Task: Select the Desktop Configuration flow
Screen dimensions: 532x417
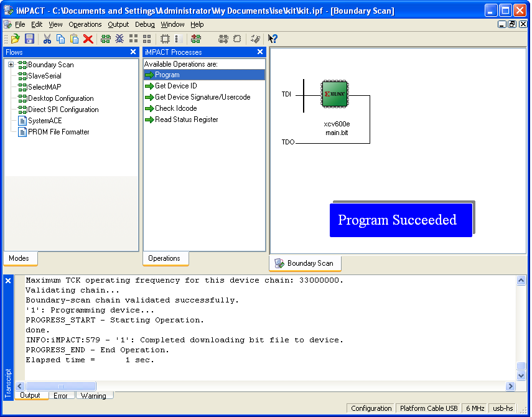Action: (61, 98)
